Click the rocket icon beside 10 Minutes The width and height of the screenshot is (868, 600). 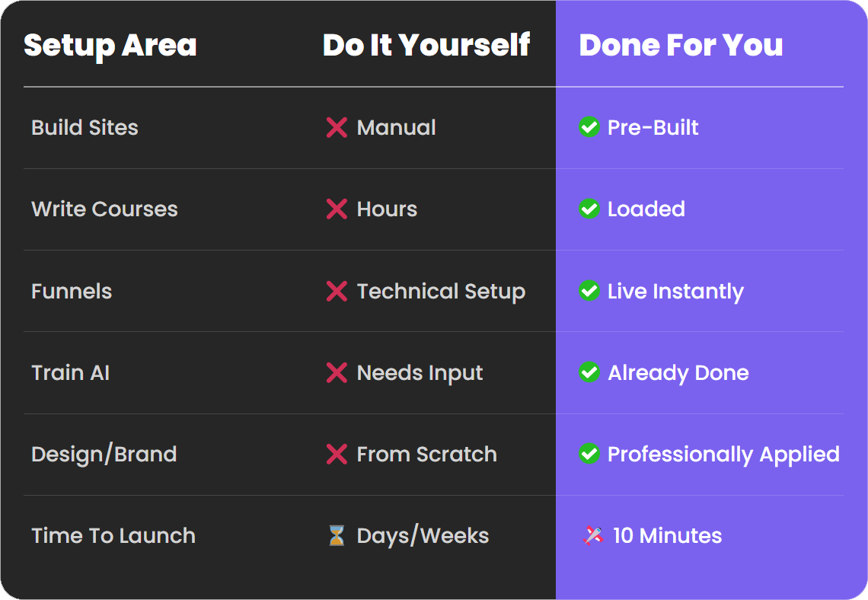(593, 535)
